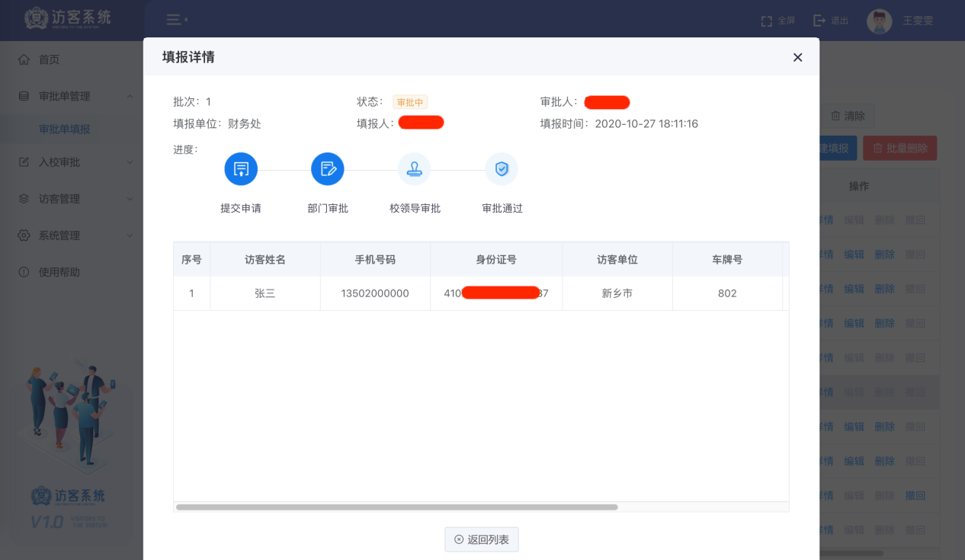Close the 填报详情 dialog with X

(797, 57)
